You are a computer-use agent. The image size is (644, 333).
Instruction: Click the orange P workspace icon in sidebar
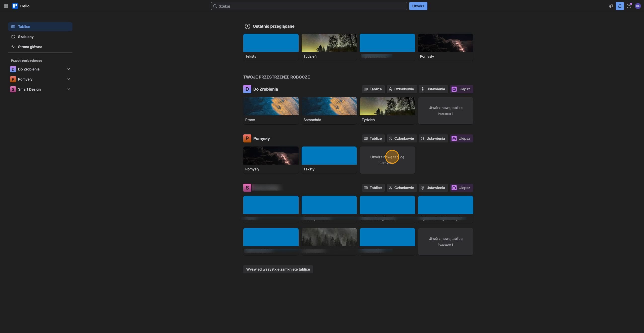13,79
